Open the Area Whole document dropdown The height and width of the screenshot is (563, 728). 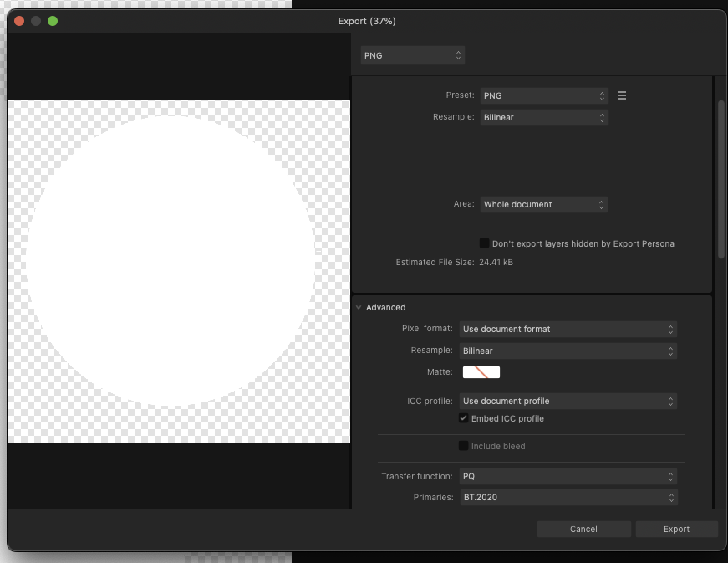coord(543,204)
